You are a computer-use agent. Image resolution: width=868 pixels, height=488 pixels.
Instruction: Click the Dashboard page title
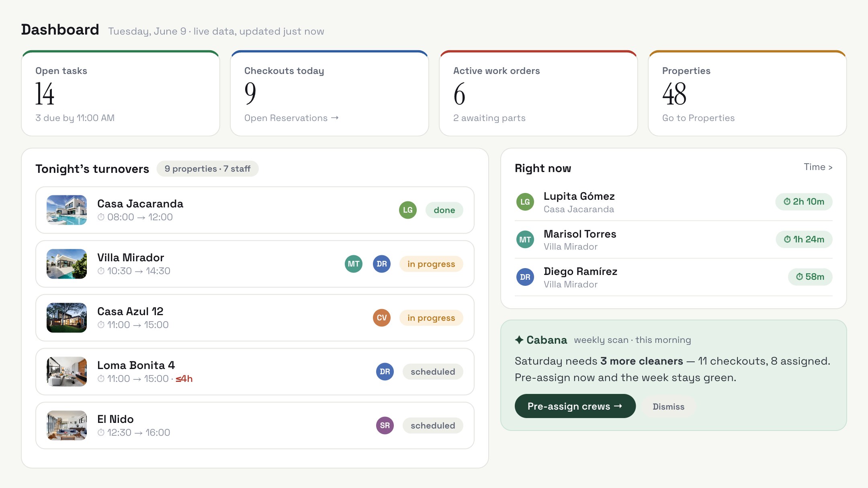[60, 29]
